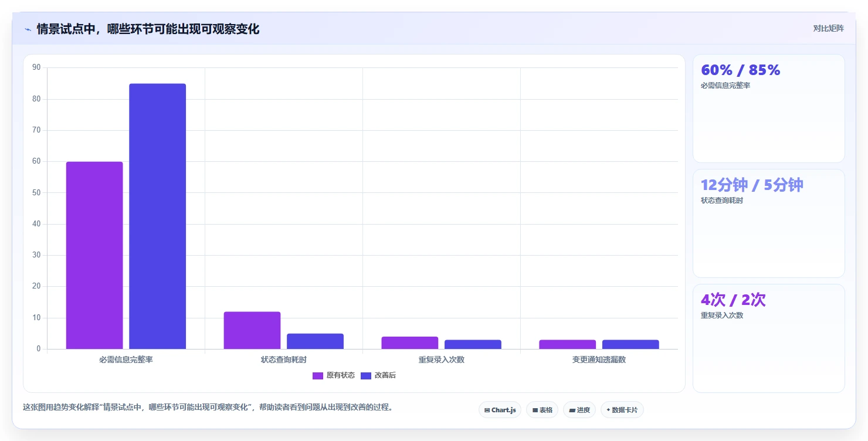
Task: Click the y-axis value 50
Action: coord(36,192)
